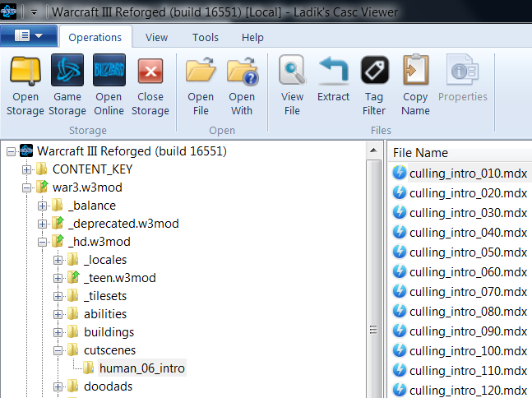Image resolution: width=532 pixels, height=398 pixels.
Task: Open the blue application menu button
Action: pos(29,35)
